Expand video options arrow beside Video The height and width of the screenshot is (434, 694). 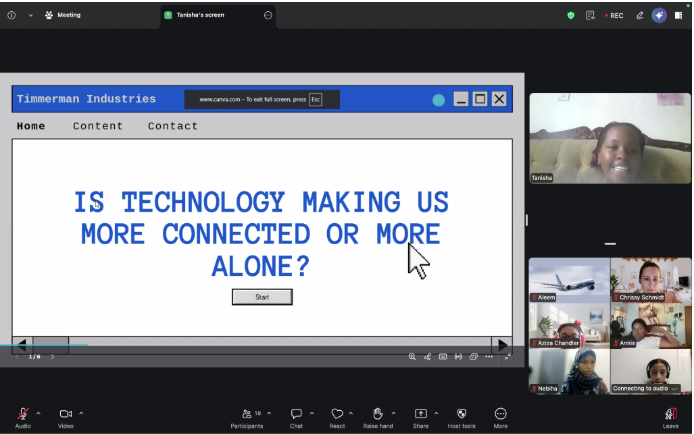[x=81, y=413]
